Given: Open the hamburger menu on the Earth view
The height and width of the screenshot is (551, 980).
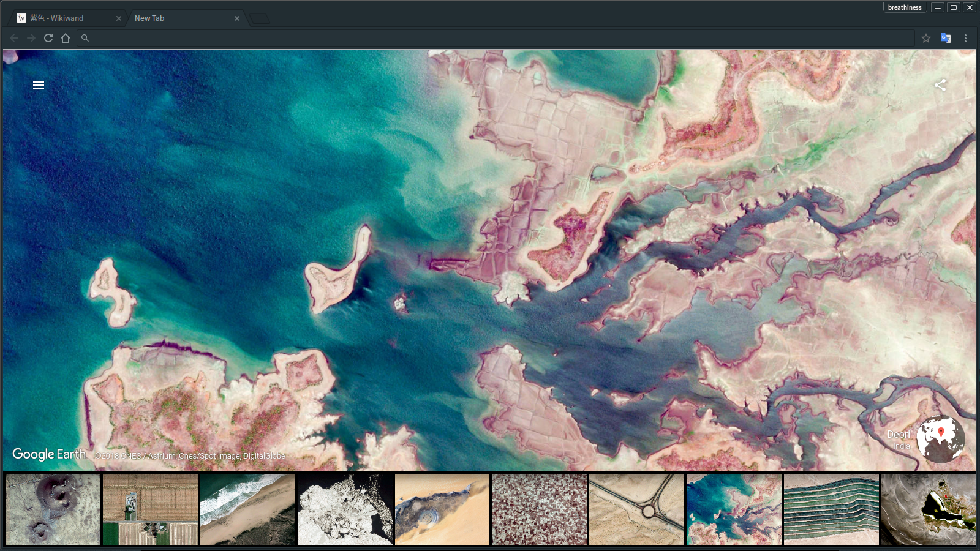Looking at the screenshot, I should (x=39, y=85).
